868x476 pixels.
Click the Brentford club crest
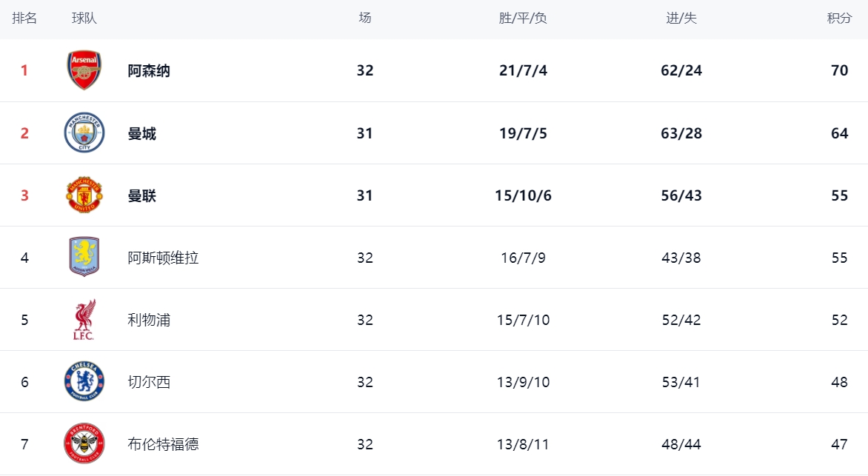(84, 444)
